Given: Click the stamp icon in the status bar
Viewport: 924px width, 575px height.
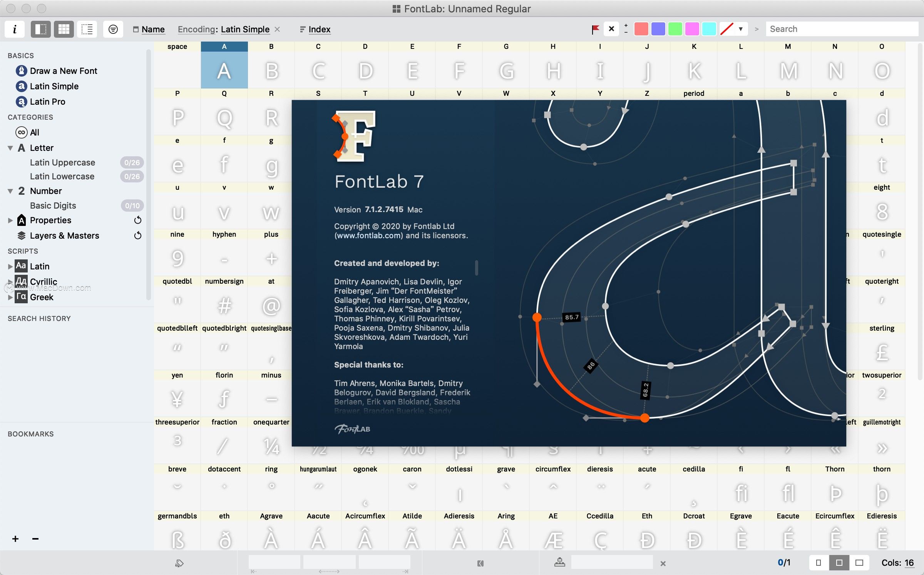Looking at the screenshot, I should pos(559,563).
